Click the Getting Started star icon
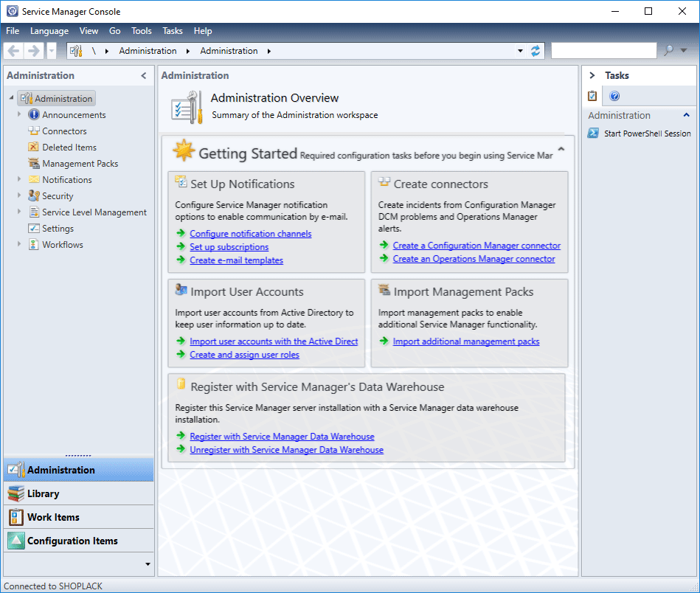Viewport: 700px width, 593px height. click(x=184, y=150)
